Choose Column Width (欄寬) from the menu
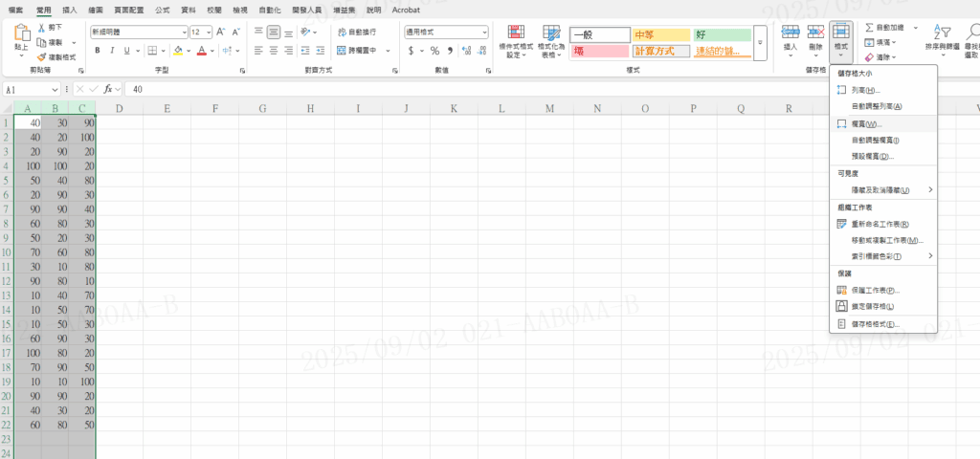980x459 pixels. (866, 124)
